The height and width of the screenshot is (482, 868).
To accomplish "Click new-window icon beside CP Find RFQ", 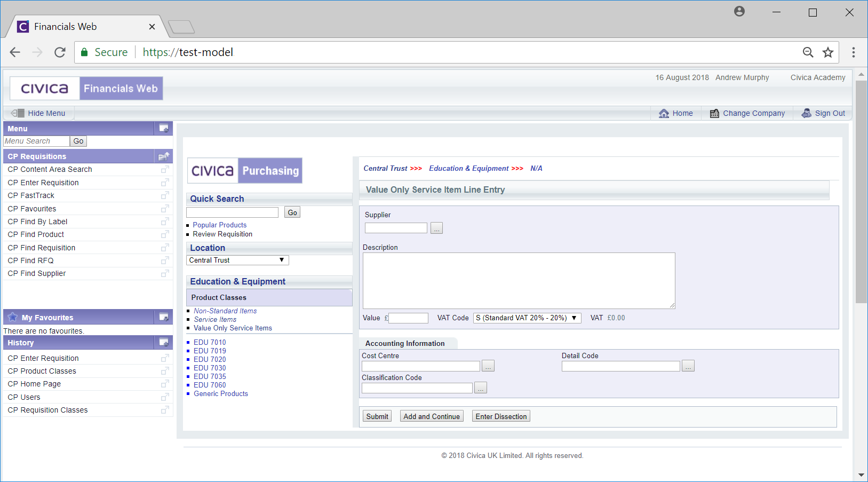I will point(165,260).
